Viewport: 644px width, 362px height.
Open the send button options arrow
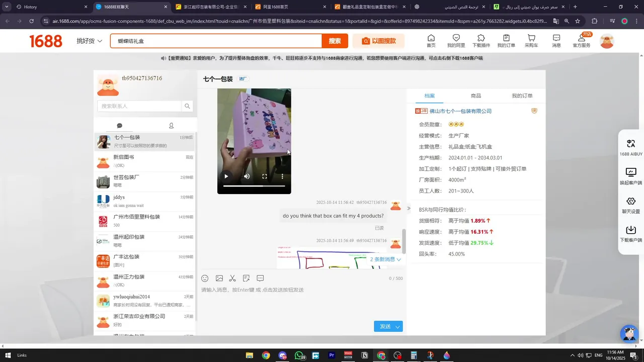click(397, 326)
